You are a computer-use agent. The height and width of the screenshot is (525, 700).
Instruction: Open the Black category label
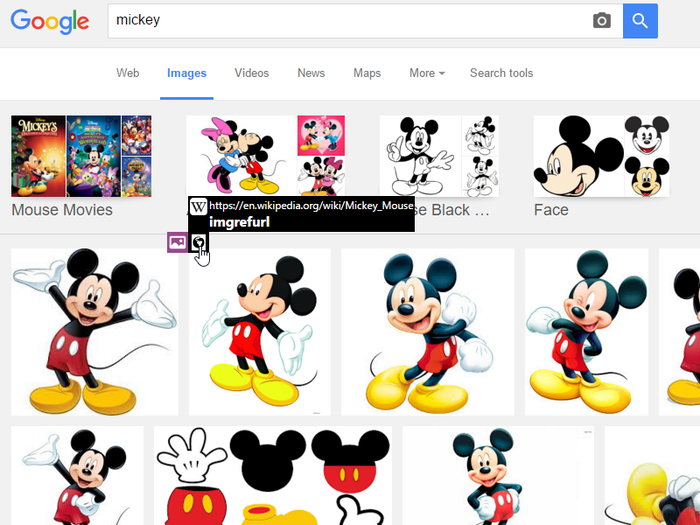[x=452, y=210]
